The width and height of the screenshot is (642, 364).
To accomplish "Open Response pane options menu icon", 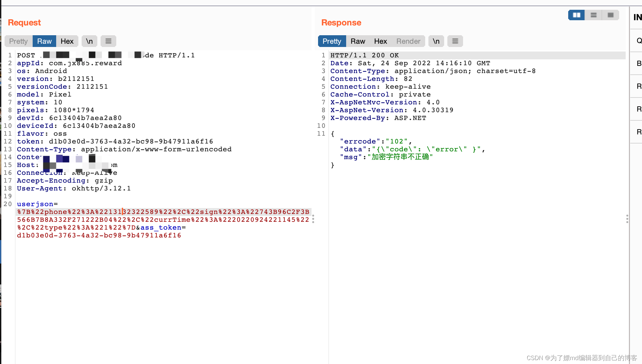I will [455, 41].
